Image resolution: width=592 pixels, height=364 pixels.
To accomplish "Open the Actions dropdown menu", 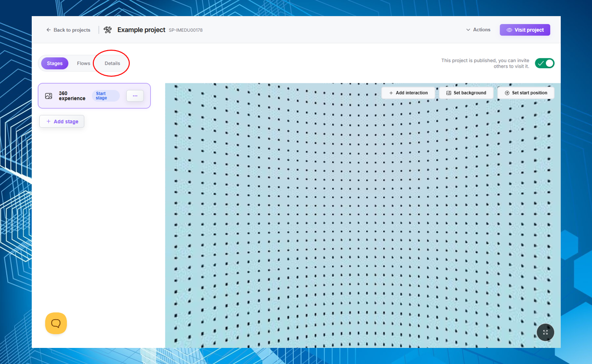I will point(478,30).
